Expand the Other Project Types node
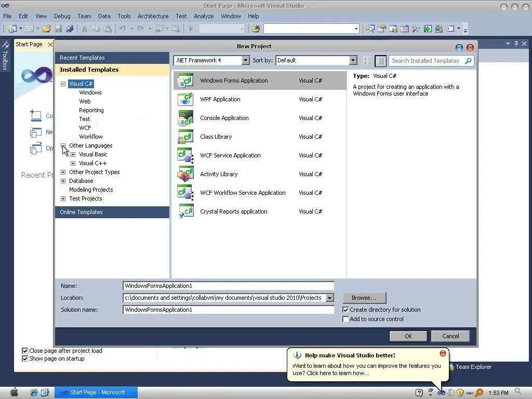The width and height of the screenshot is (532, 399). point(63,172)
